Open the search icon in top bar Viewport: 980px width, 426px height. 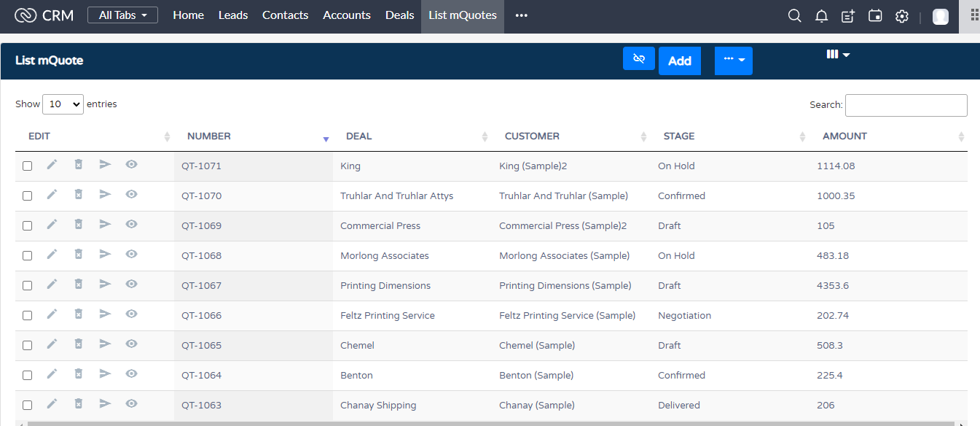tap(795, 16)
